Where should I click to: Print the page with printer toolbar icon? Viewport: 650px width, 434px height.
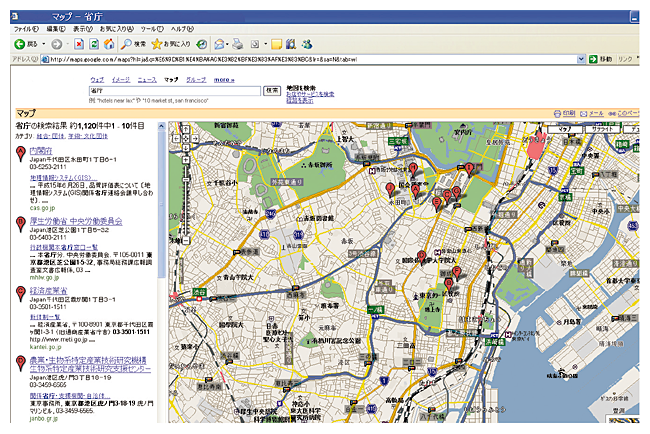pyautogui.click(x=238, y=44)
